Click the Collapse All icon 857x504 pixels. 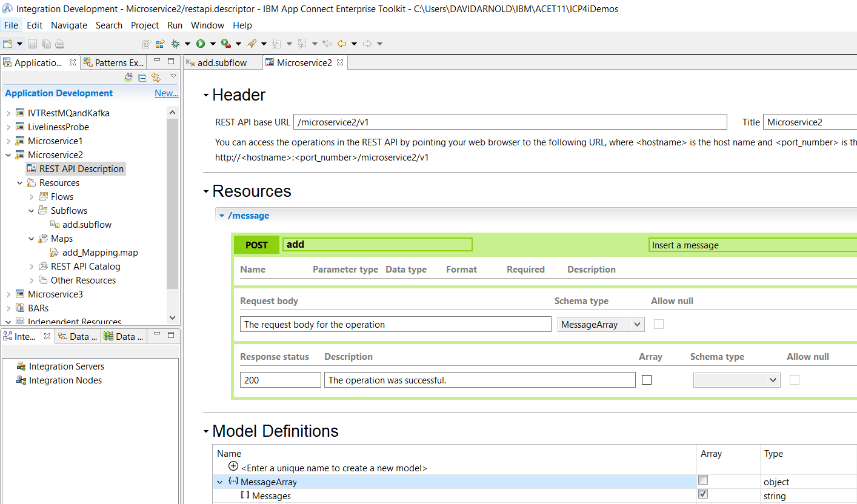pos(142,78)
